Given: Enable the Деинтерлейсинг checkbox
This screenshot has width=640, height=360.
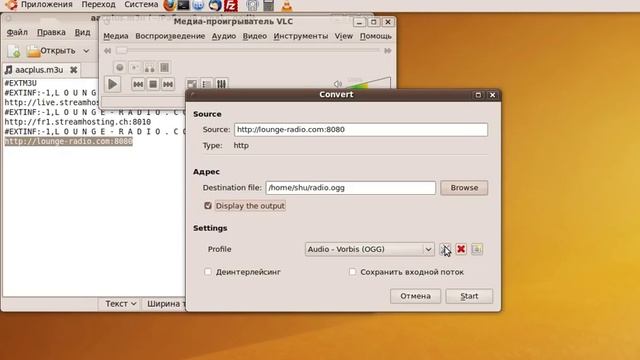Looking at the screenshot, I should [x=208, y=272].
